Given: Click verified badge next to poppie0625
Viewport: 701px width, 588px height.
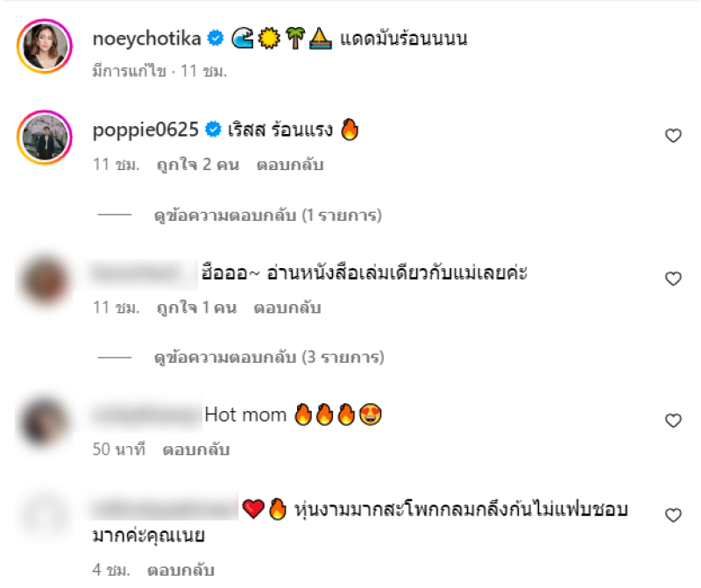Looking at the screenshot, I should (x=213, y=129).
